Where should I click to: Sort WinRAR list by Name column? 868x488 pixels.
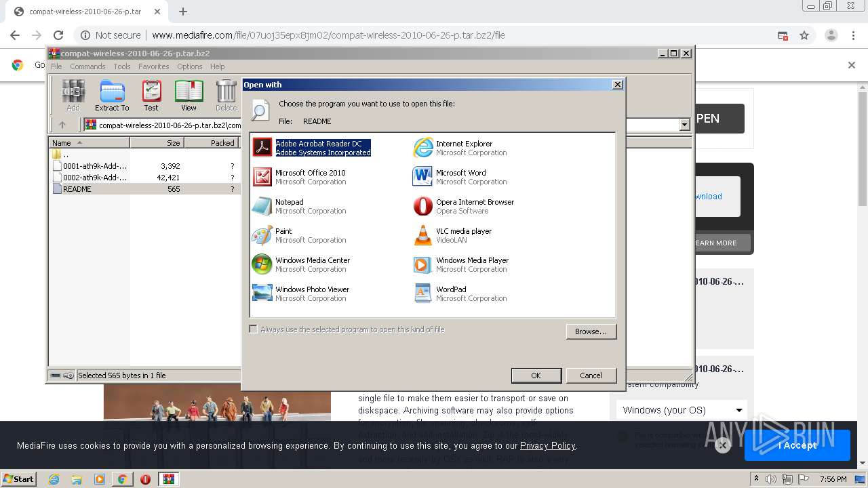[x=89, y=143]
